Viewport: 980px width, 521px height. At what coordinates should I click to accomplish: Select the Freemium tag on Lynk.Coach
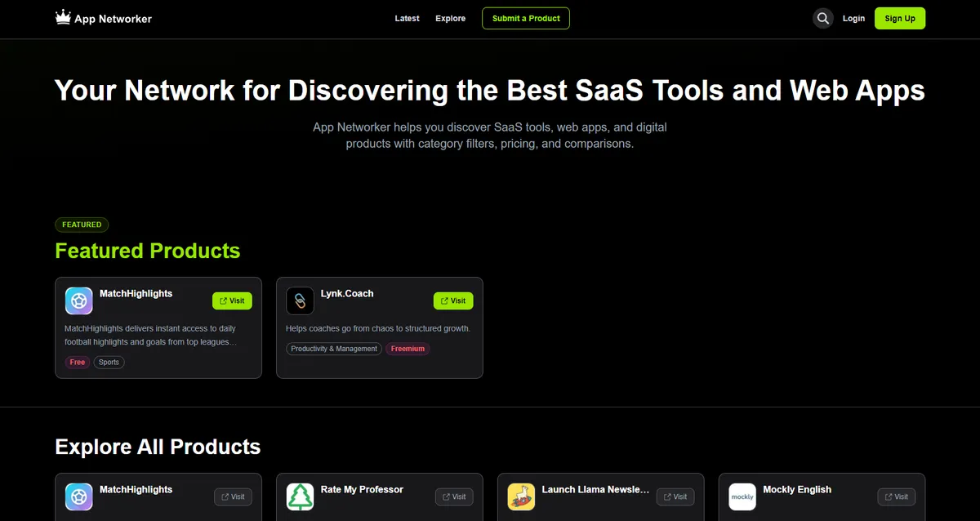408,349
